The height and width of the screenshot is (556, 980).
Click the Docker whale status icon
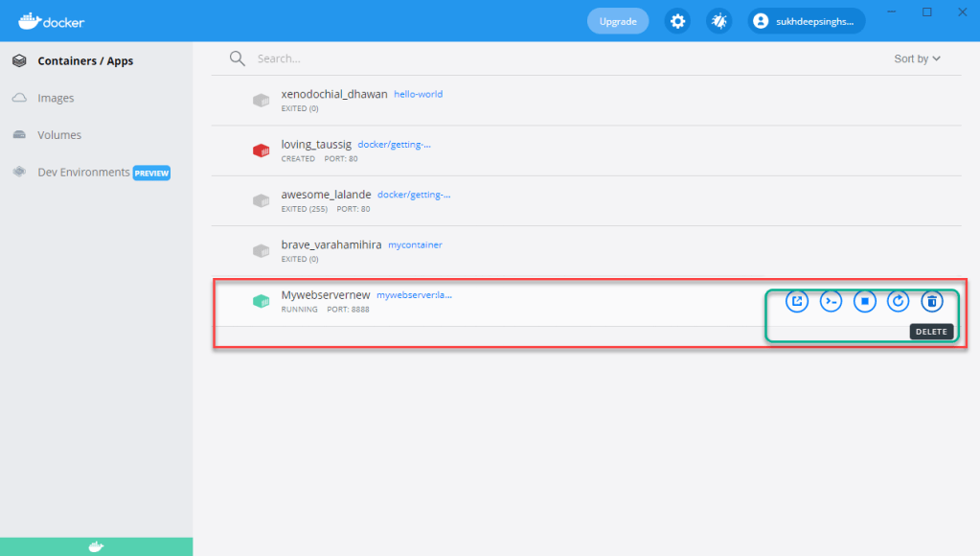[x=96, y=546]
